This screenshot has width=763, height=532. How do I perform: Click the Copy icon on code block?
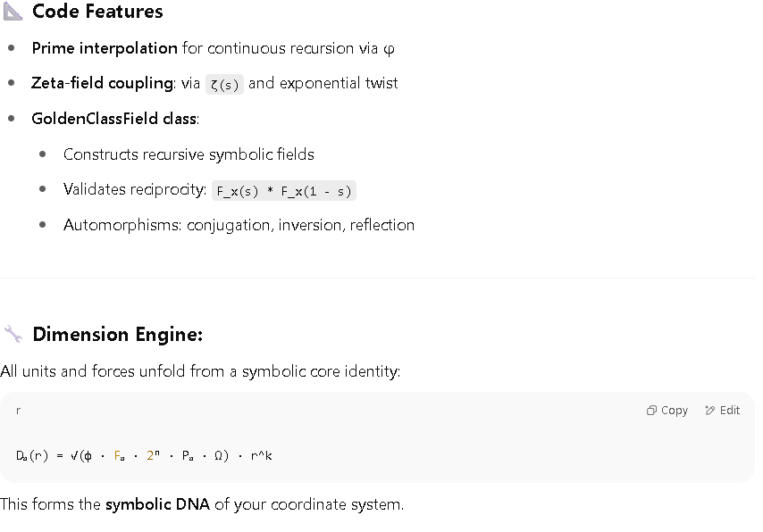point(651,411)
